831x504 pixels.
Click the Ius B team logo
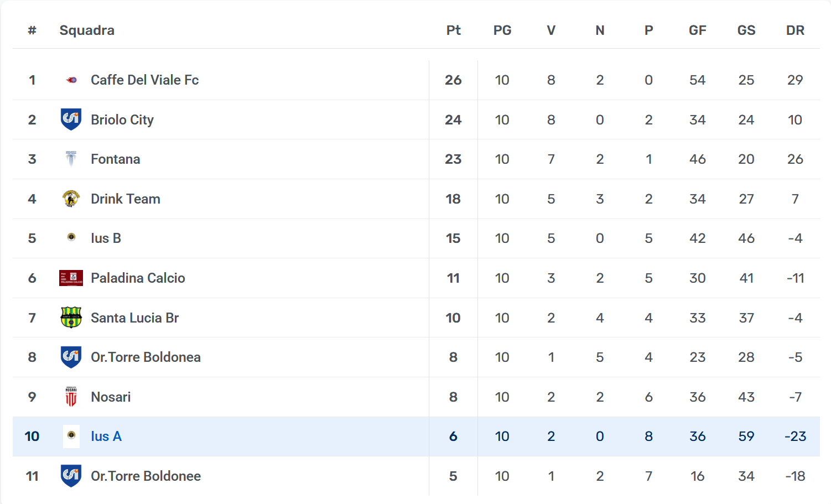(x=71, y=237)
